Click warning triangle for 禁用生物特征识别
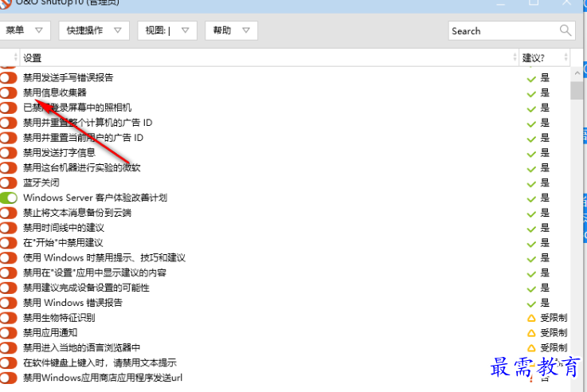Screen dimensions: 587x392 tap(531, 318)
